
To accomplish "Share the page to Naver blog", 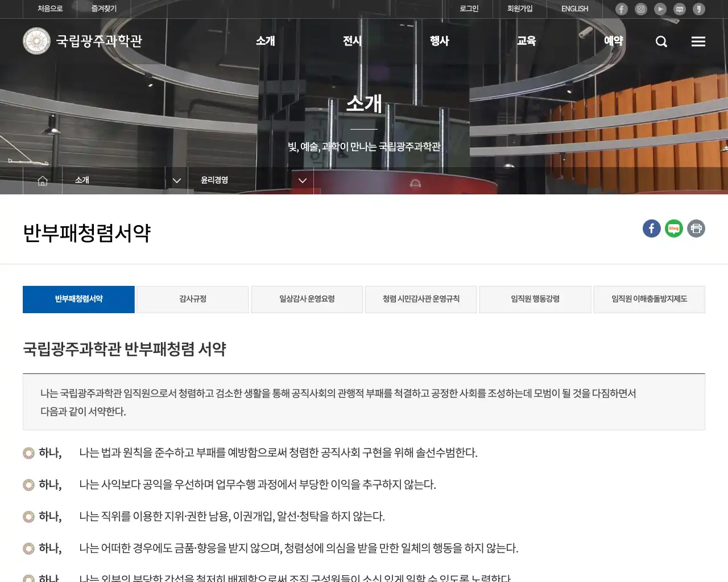I will click(673, 228).
